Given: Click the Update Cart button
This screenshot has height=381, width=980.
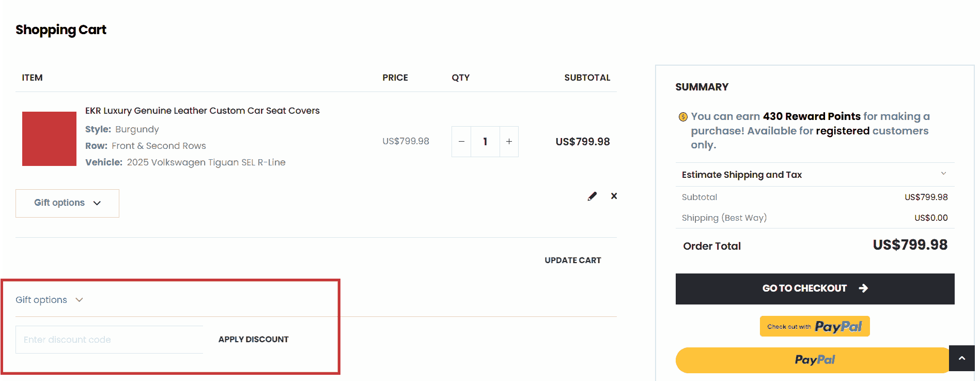Looking at the screenshot, I should click(x=572, y=260).
